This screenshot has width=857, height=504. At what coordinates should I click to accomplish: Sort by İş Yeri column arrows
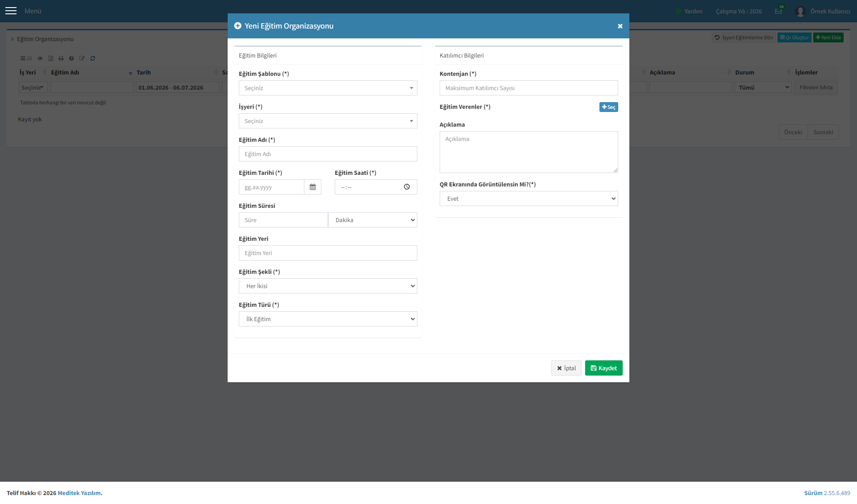pos(45,72)
